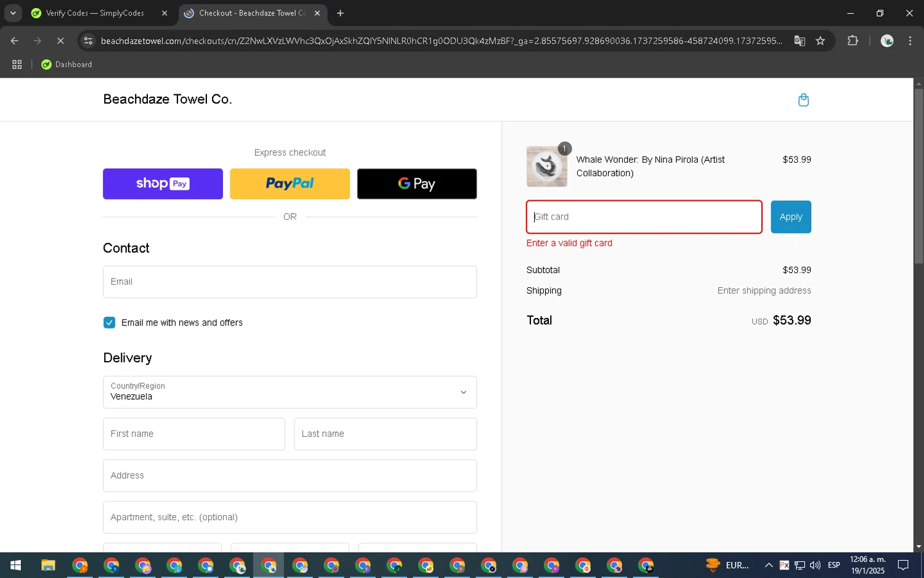The width and height of the screenshot is (924, 578).
Task: Expand the Country/Region Venezuela dropdown
Action: pos(290,392)
